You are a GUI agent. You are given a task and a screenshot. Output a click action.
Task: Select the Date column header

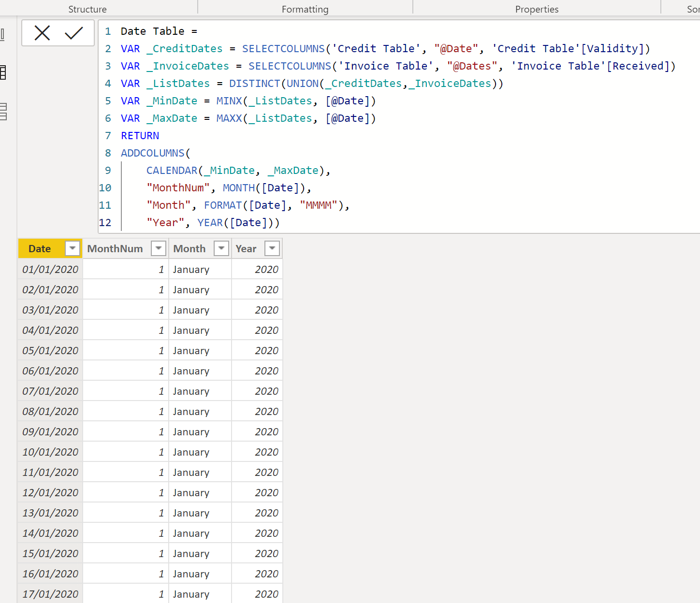[x=40, y=248]
